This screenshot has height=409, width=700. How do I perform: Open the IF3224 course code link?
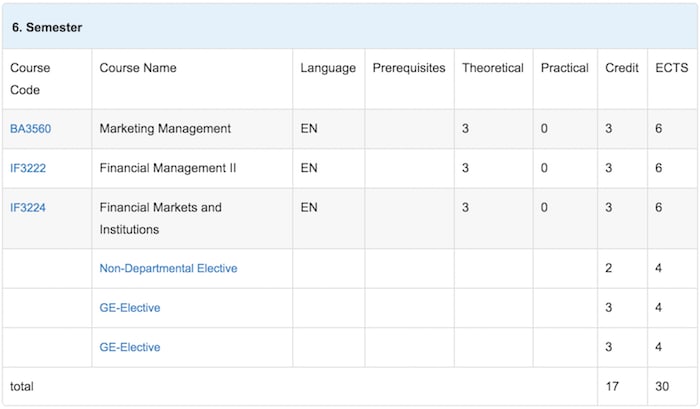pos(28,207)
